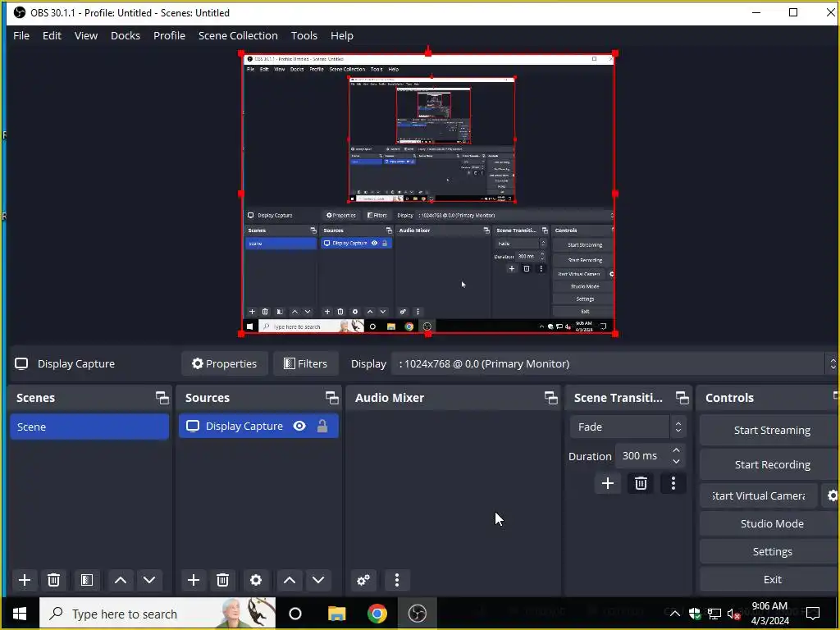The height and width of the screenshot is (630, 840).
Task: Open the Profile menu
Action: (x=169, y=35)
